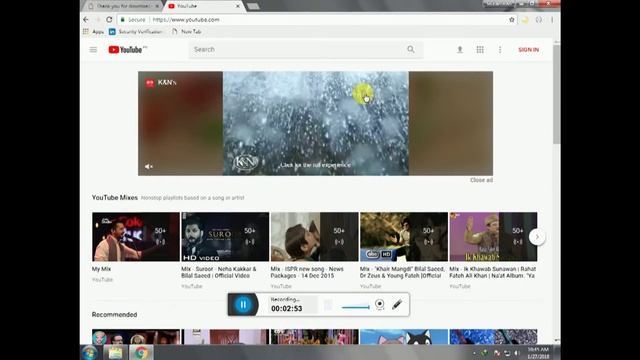Open a new tab with the tab-strip button
The width and height of the screenshot is (640, 360).
coord(253,6)
